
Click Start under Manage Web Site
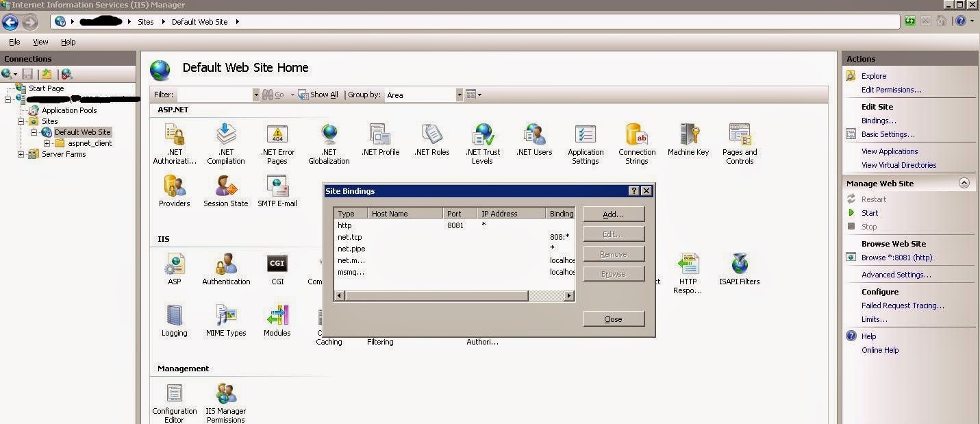[x=870, y=213]
